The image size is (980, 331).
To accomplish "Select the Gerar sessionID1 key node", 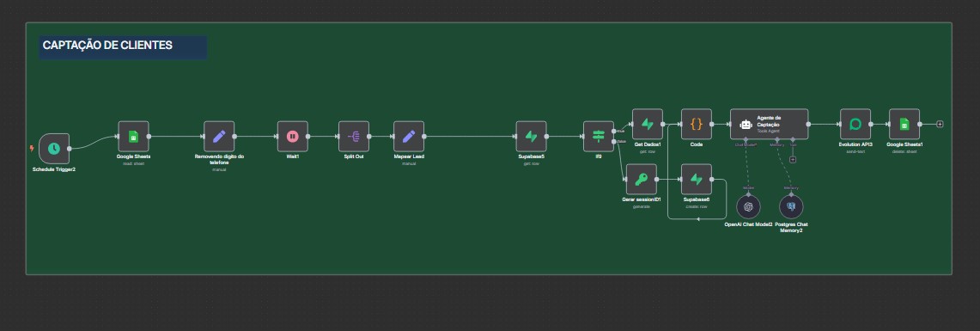I will coord(642,179).
